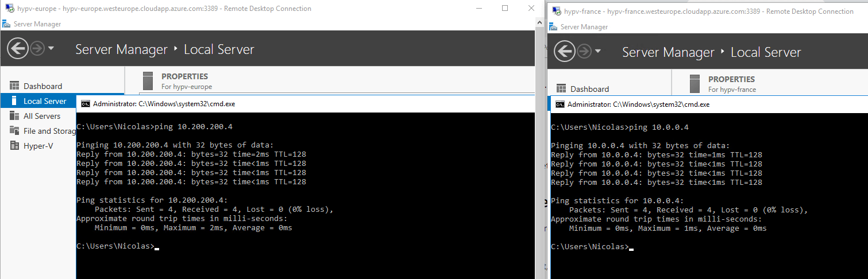Click 'Ping statistics for 10.0.0.4:' line

point(617,200)
